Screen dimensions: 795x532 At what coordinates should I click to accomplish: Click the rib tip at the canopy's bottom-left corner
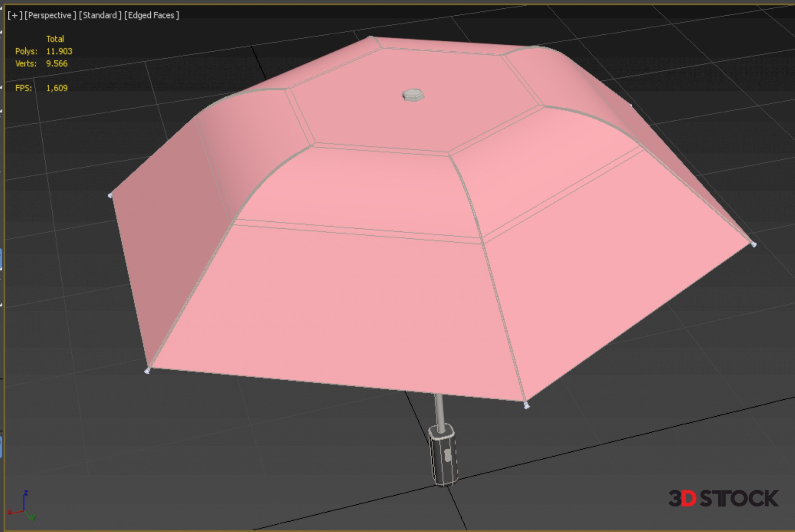pyautogui.click(x=147, y=371)
